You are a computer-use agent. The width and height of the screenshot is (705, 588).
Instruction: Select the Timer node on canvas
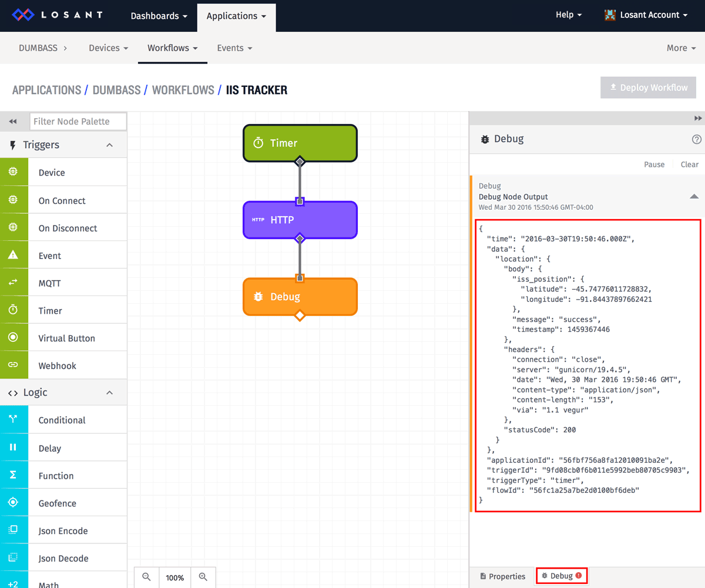click(x=300, y=143)
